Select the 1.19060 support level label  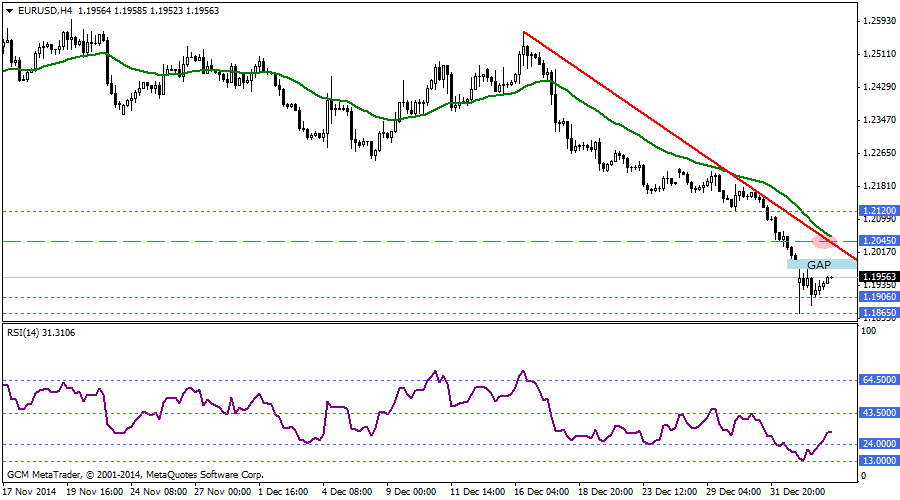coord(878,297)
